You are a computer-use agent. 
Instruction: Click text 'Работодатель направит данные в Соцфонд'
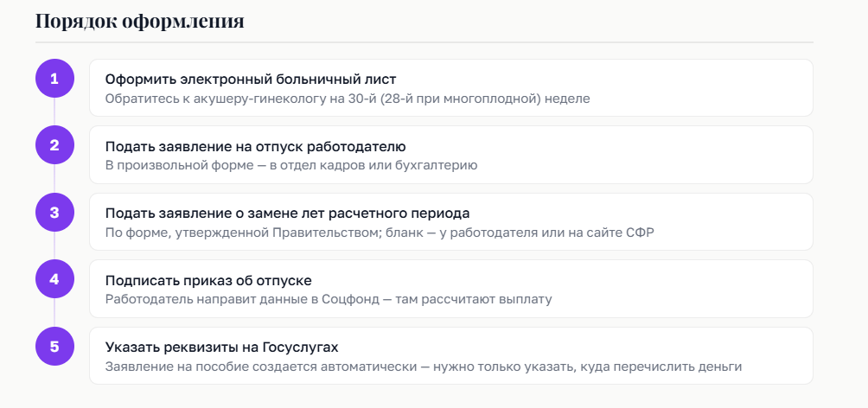tap(328, 299)
